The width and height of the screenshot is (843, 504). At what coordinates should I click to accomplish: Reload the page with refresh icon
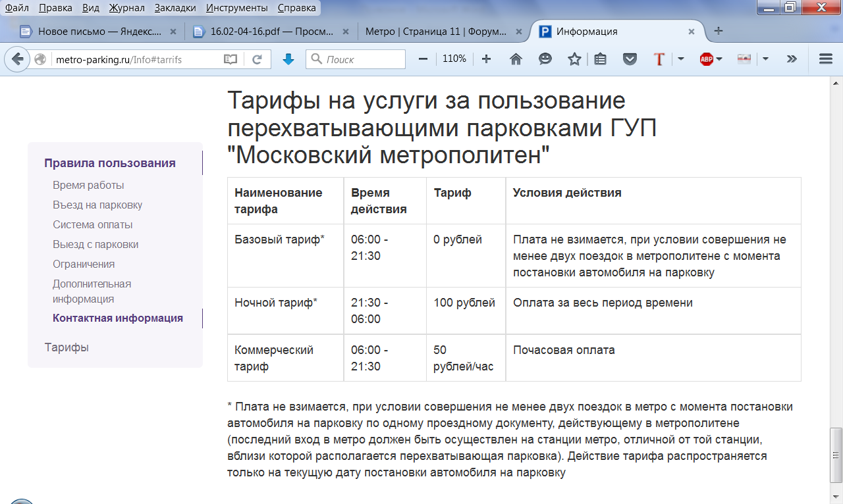[258, 59]
